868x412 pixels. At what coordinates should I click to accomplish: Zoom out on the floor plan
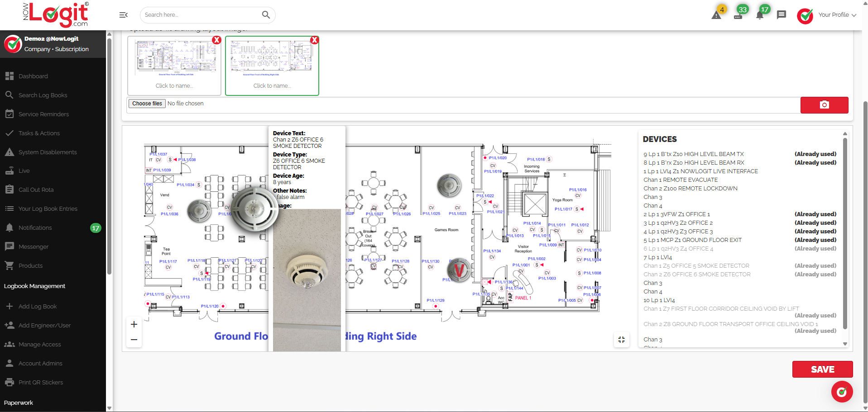tap(134, 340)
